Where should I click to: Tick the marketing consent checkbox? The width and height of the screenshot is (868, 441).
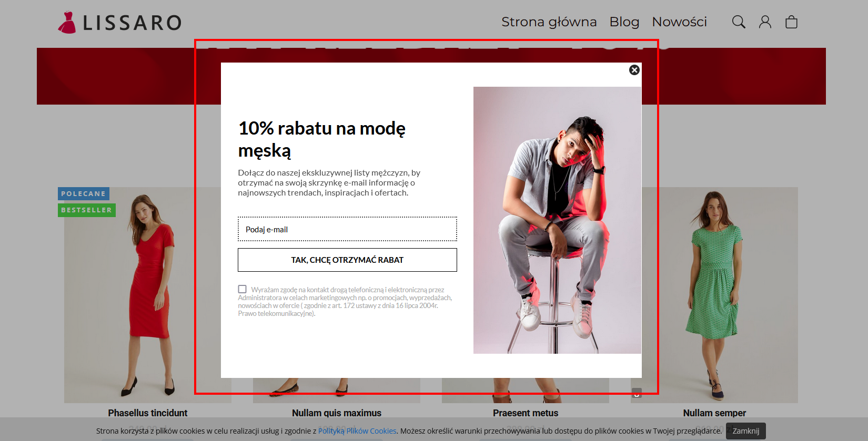pyautogui.click(x=242, y=289)
